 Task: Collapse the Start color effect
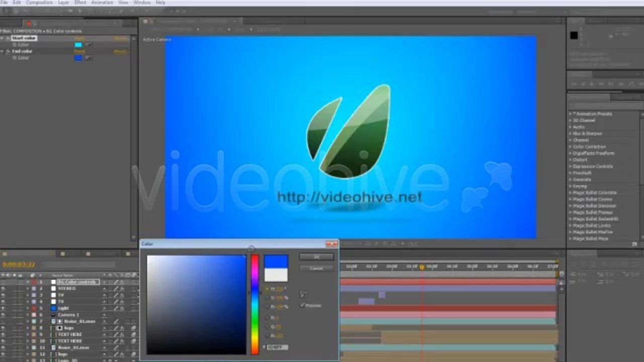tap(2, 38)
